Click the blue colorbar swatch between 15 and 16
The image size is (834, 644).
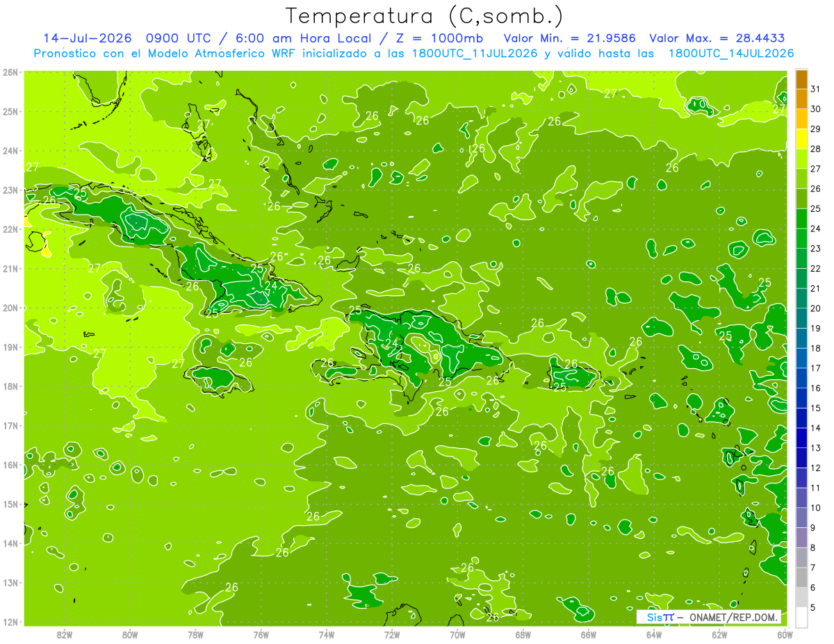click(x=801, y=398)
